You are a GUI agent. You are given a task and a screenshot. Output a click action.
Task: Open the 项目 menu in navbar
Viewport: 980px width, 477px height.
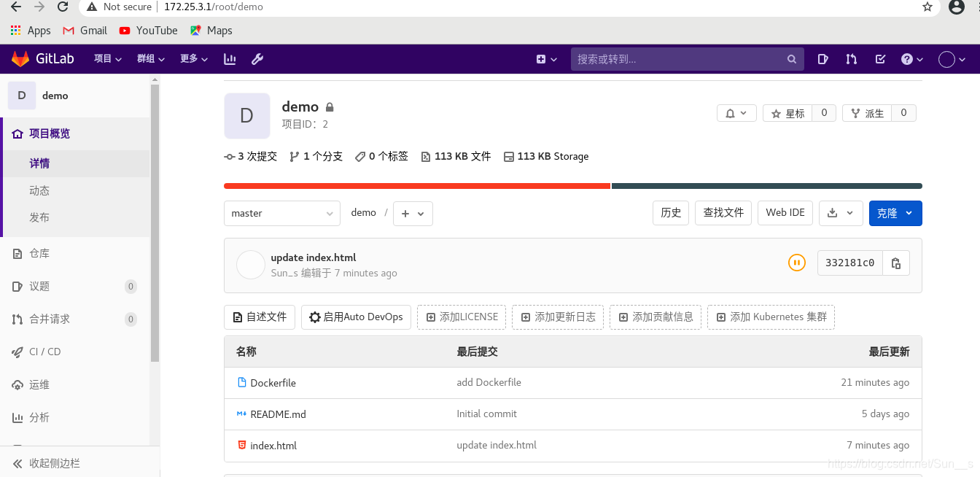(108, 59)
